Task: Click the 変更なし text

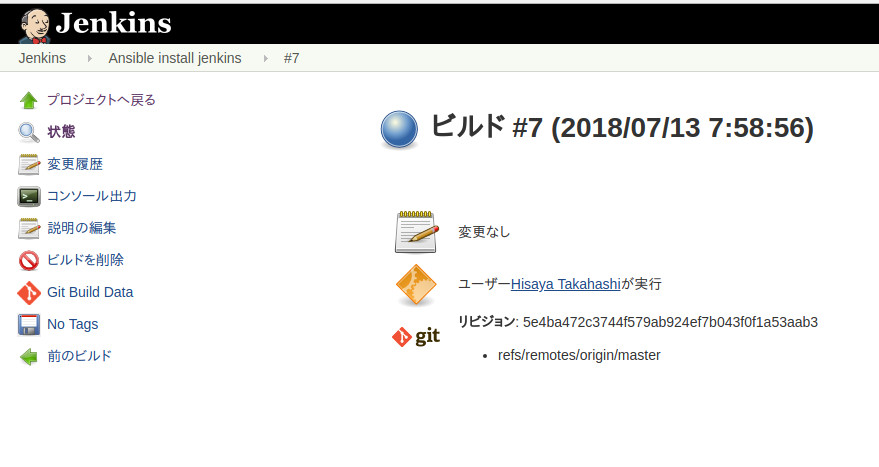Action: pos(484,232)
